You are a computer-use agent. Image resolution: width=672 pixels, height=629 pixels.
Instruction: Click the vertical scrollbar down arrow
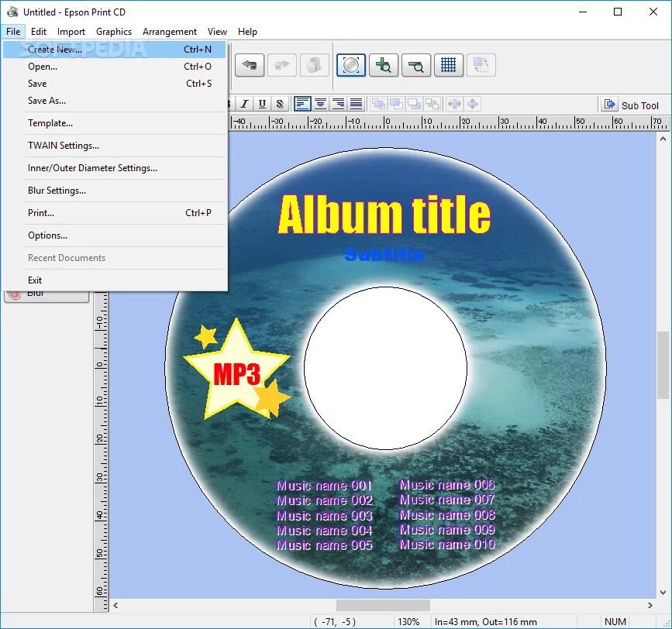point(663,593)
